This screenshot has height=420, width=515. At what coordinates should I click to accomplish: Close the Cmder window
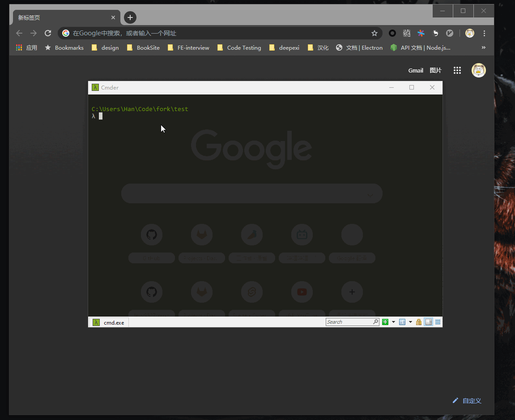click(x=432, y=87)
